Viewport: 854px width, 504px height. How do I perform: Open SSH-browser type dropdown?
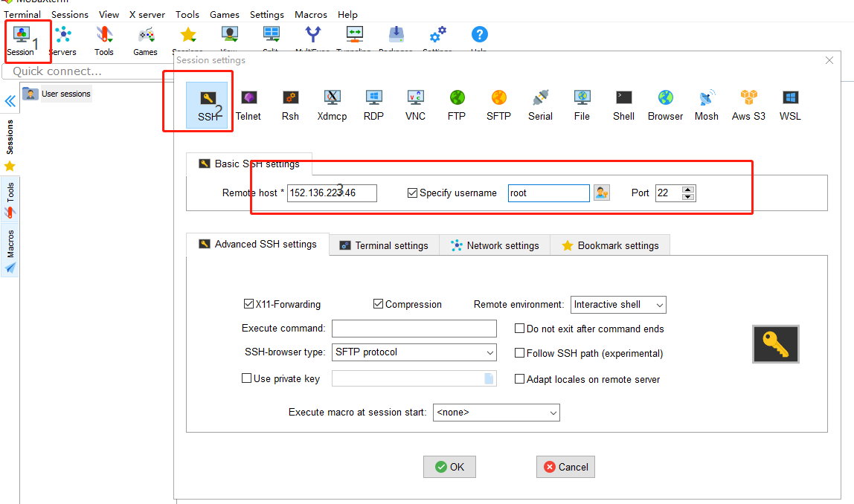click(414, 352)
